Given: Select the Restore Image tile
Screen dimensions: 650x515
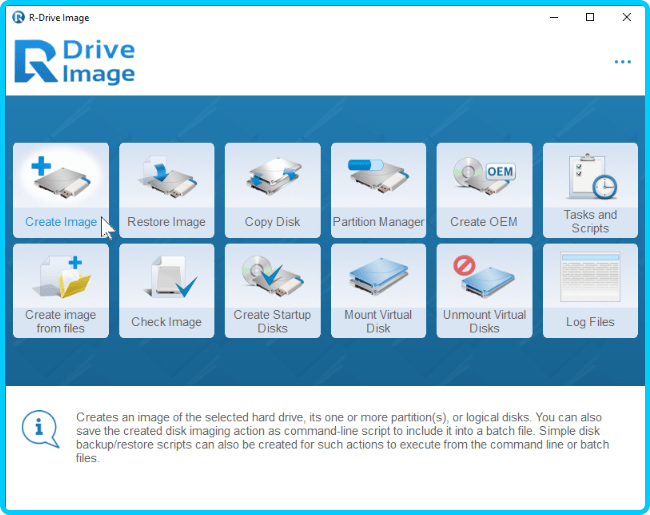Looking at the screenshot, I should 167,190.
